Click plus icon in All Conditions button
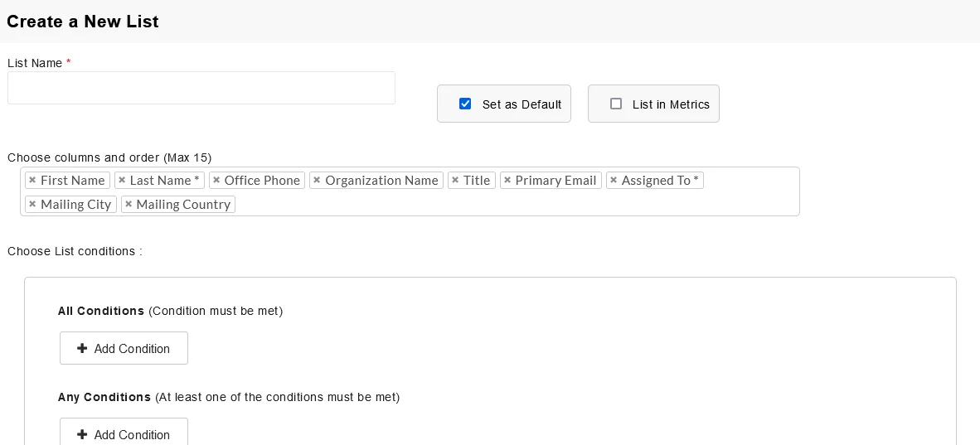 tap(82, 349)
